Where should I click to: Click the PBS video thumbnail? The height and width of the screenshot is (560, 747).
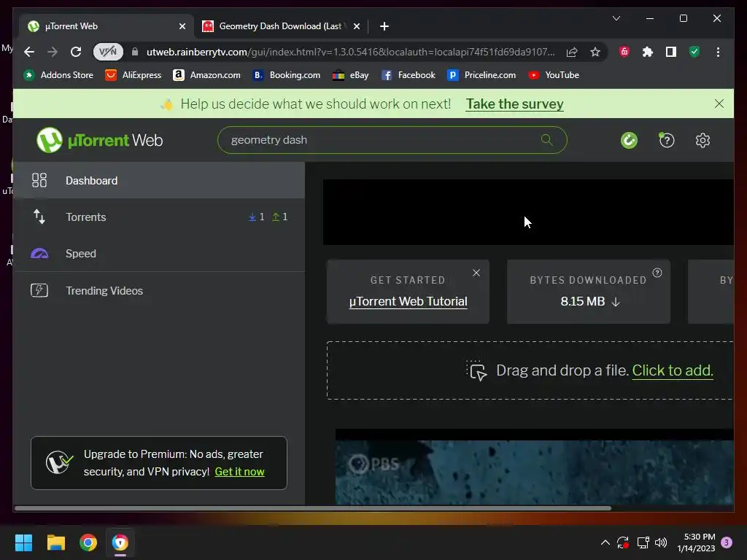(534, 472)
